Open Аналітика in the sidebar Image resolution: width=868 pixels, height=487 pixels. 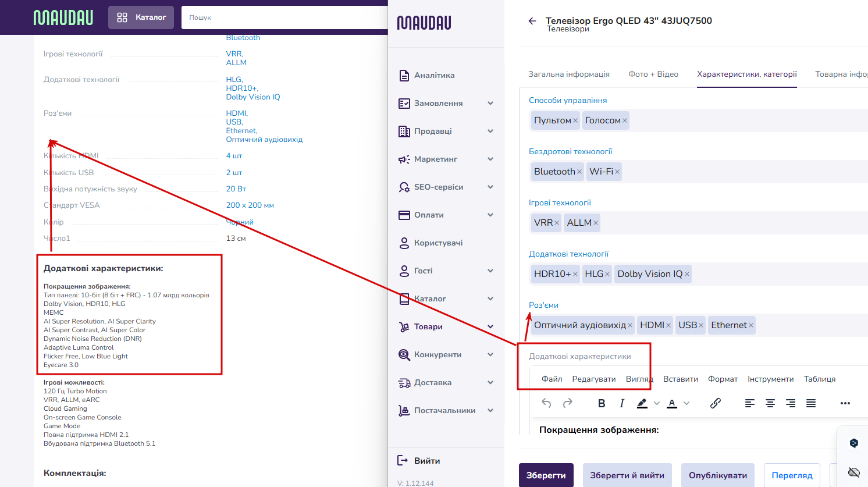click(x=434, y=76)
